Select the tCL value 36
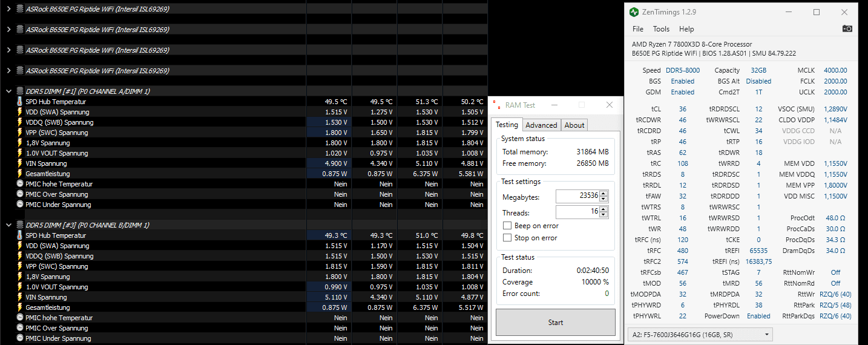 [x=683, y=109]
